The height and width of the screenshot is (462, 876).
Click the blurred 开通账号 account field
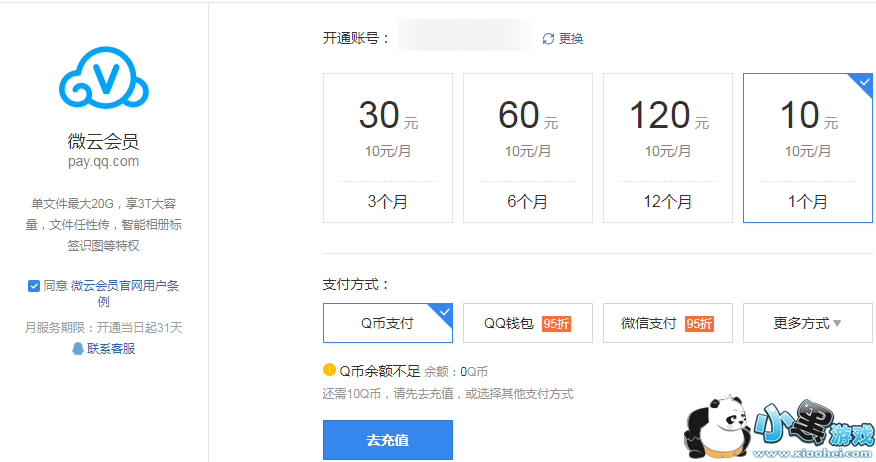(464, 35)
